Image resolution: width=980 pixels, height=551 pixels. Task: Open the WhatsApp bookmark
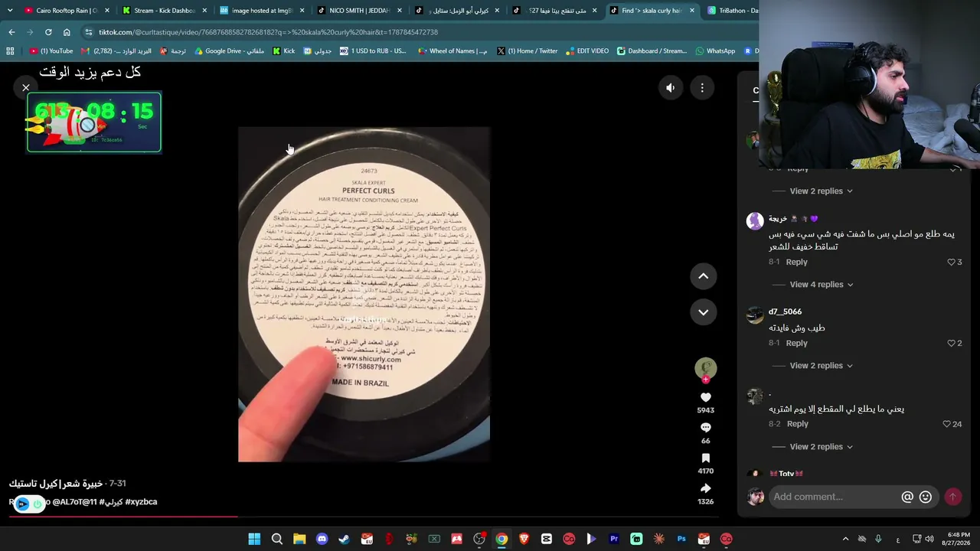coord(715,51)
